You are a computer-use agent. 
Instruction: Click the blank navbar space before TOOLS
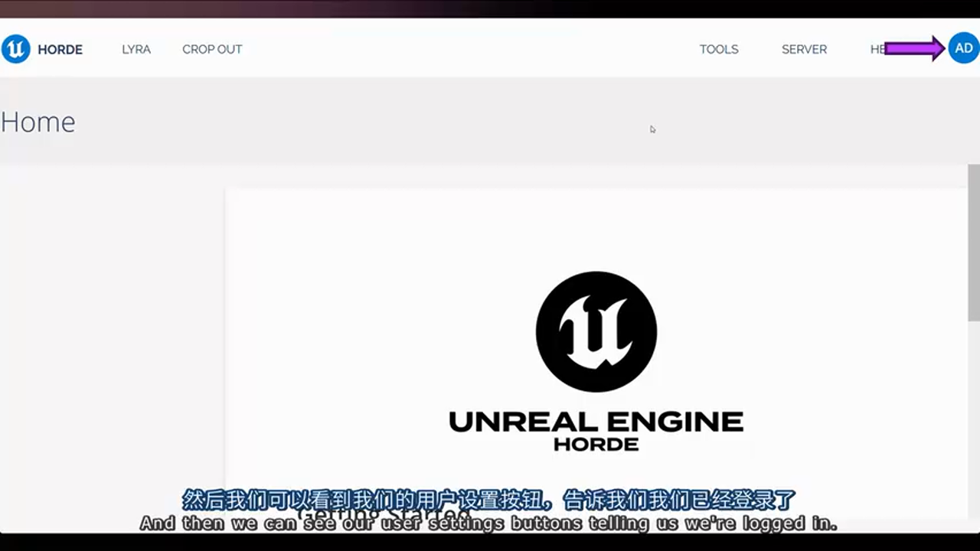pyautogui.click(x=459, y=50)
